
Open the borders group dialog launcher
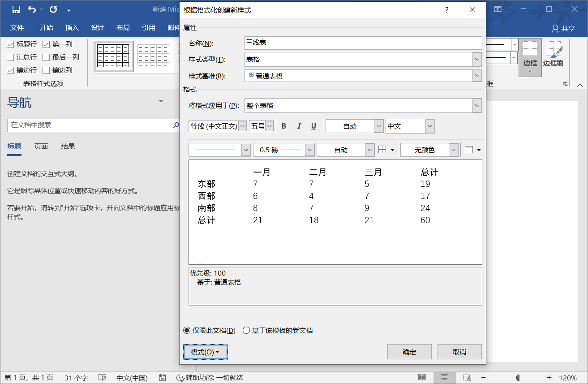point(565,84)
